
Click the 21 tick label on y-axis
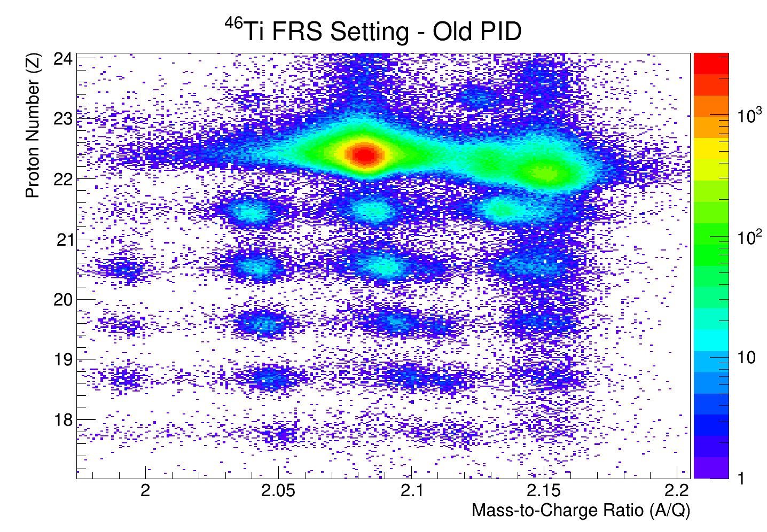coord(64,239)
